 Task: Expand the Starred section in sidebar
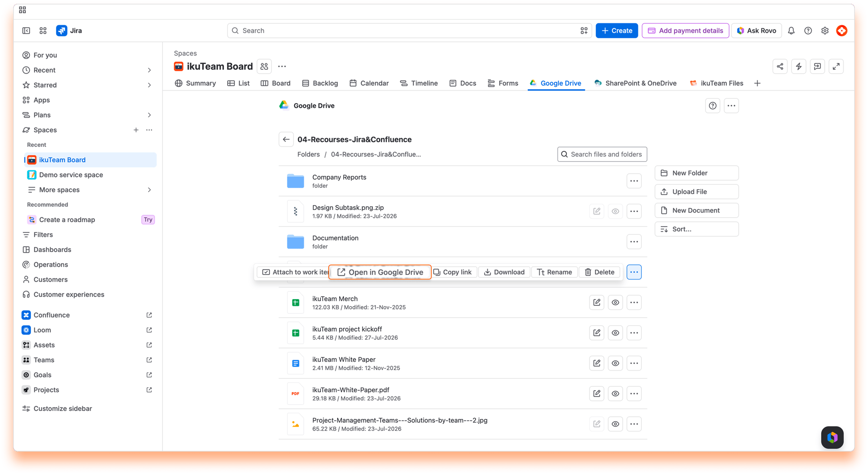[x=149, y=85]
